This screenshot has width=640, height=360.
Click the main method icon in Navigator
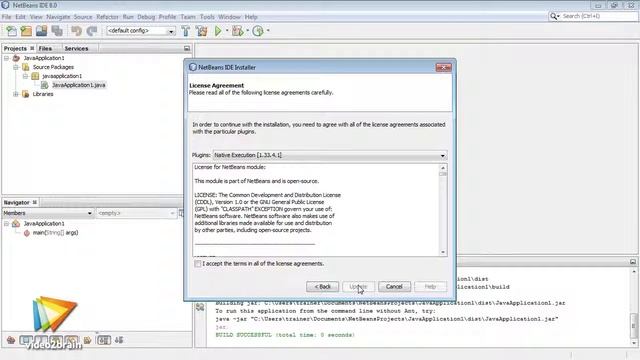tap(27, 233)
